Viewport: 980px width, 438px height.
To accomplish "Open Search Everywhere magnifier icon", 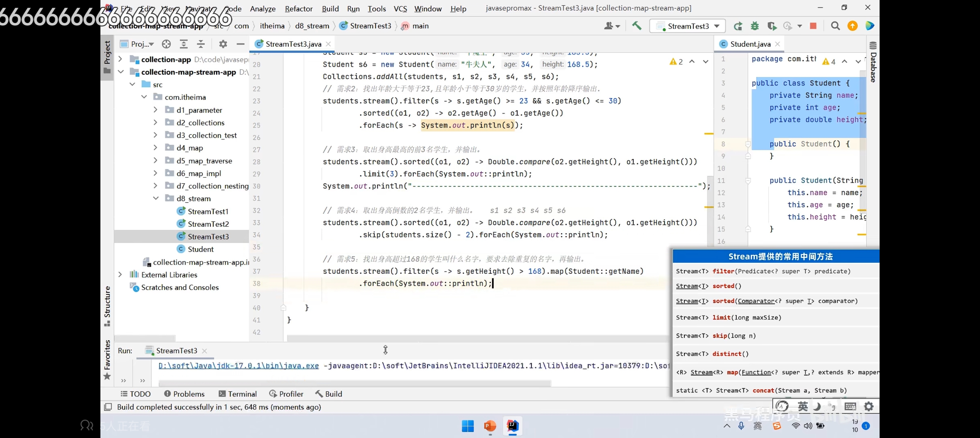I will [835, 26].
